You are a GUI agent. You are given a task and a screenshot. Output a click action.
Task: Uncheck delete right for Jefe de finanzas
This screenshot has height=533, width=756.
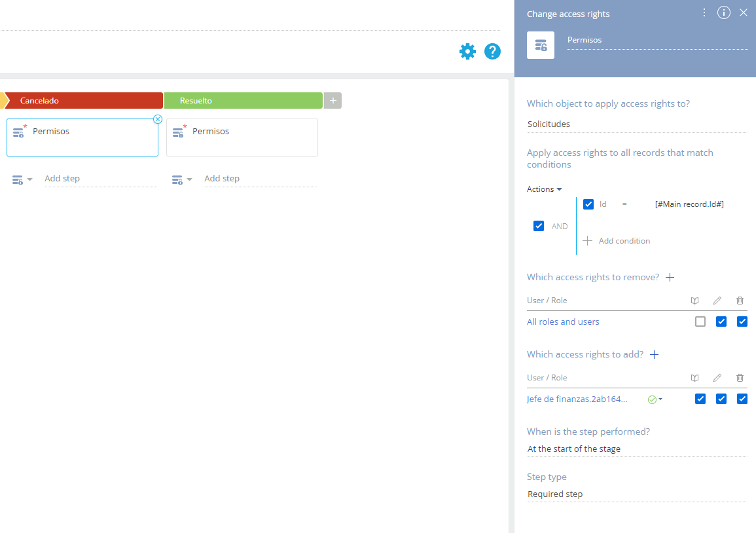point(742,399)
